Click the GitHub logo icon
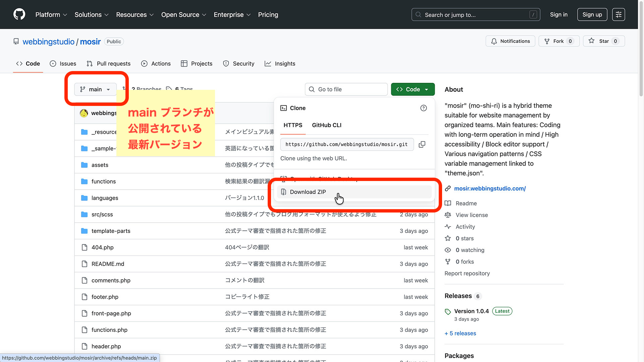This screenshot has height=362, width=644. [x=19, y=14]
